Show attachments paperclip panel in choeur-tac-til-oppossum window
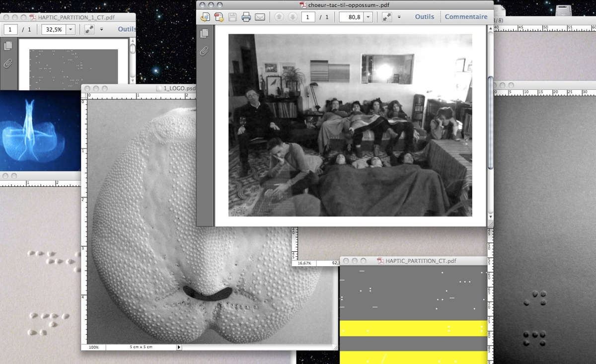This screenshot has width=596, height=364. tap(204, 51)
